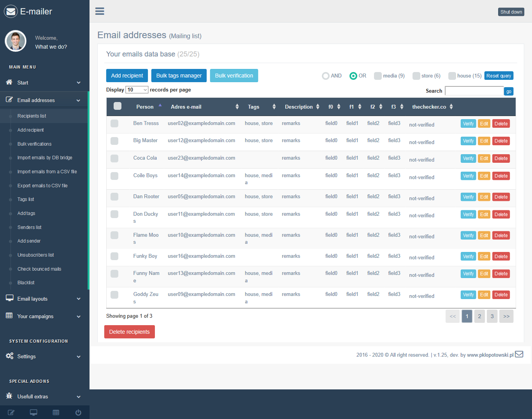Select checkbox for Ben Tresss row
The height and width of the screenshot is (419, 532).
(x=114, y=123)
